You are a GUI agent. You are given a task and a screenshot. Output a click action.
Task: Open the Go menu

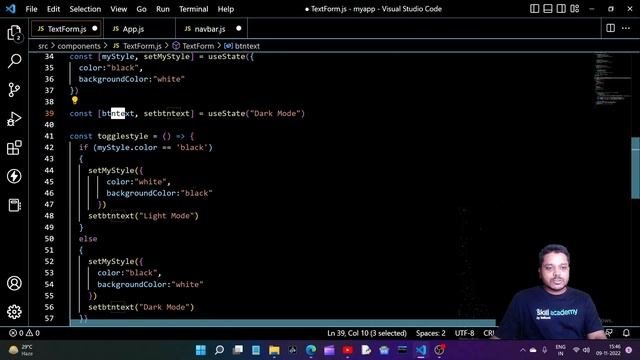141,9
